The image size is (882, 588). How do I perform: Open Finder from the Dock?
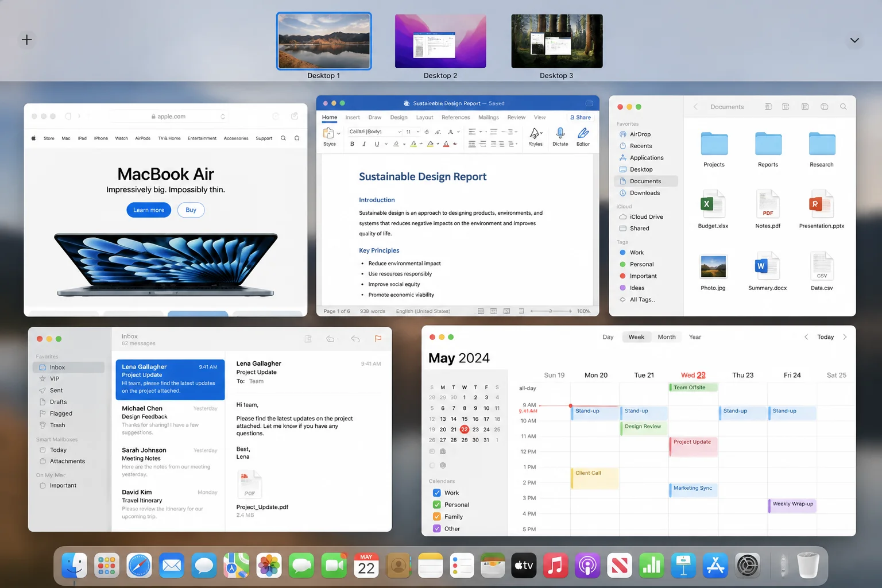[75, 566]
